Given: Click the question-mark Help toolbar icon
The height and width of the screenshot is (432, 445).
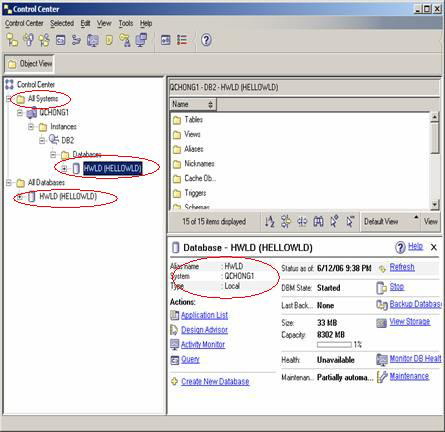Looking at the screenshot, I should 206,40.
